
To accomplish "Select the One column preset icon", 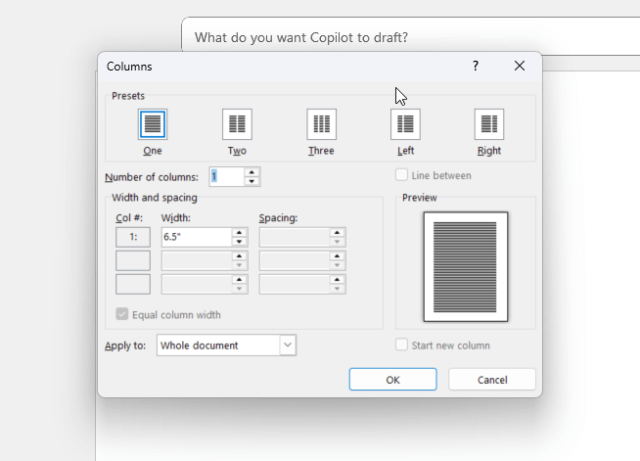I will pos(153,124).
